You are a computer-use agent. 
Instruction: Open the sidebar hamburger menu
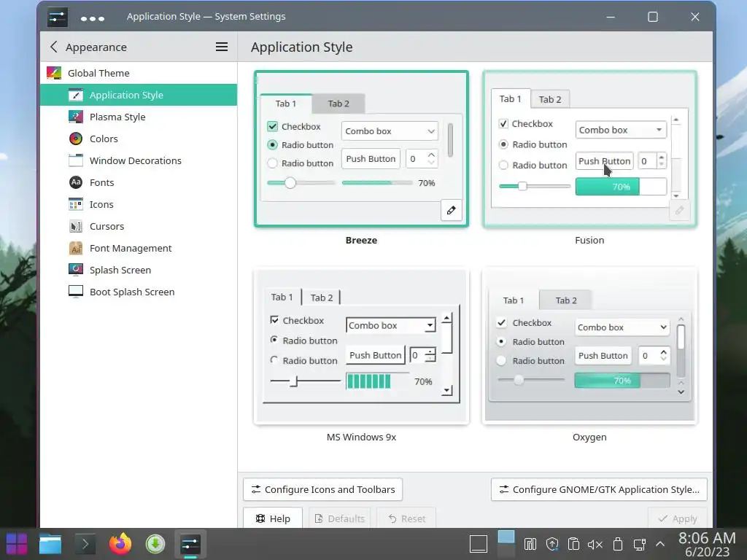pyautogui.click(x=222, y=47)
